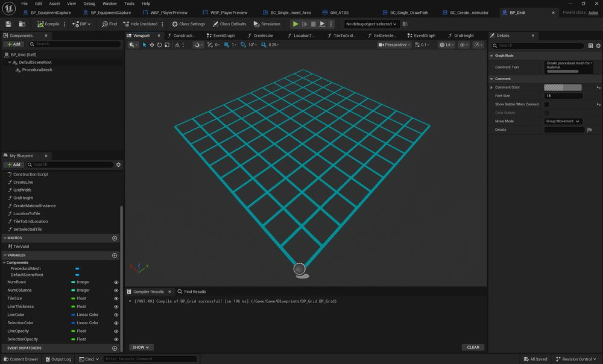The height and width of the screenshot is (364, 603).
Task: Toggle TileSize variable visibility eye
Action: pos(116,299)
